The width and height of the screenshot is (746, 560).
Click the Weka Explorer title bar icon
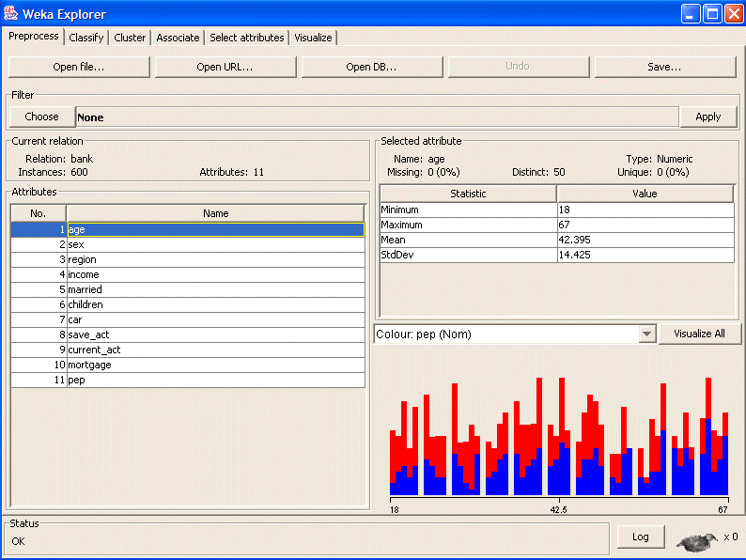click(x=11, y=13)
